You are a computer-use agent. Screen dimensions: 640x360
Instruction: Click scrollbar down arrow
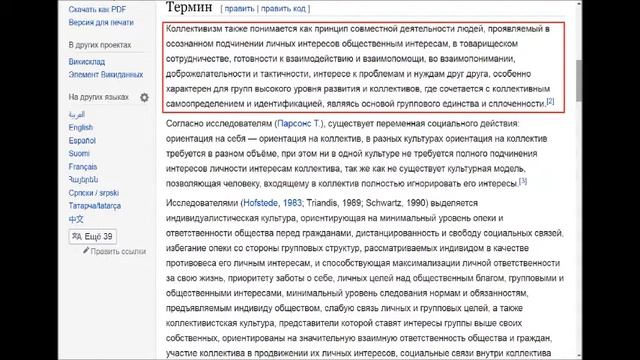click(x=579, y=356)
